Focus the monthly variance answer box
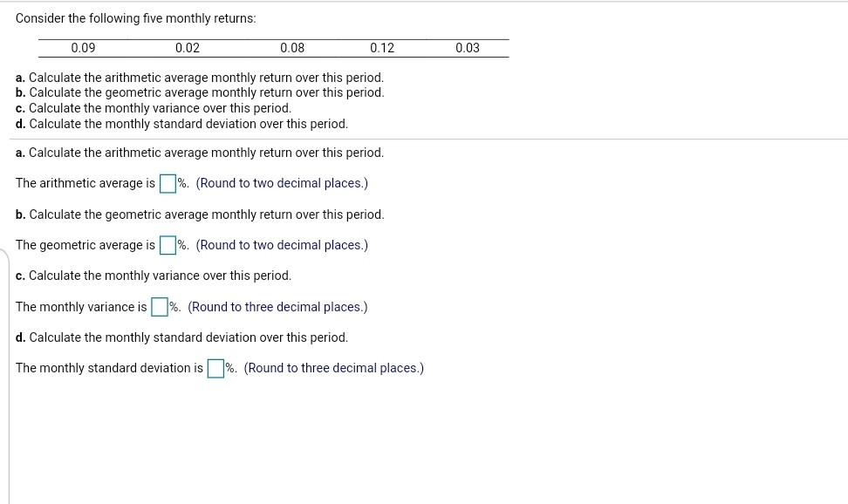 click(160, 307)
